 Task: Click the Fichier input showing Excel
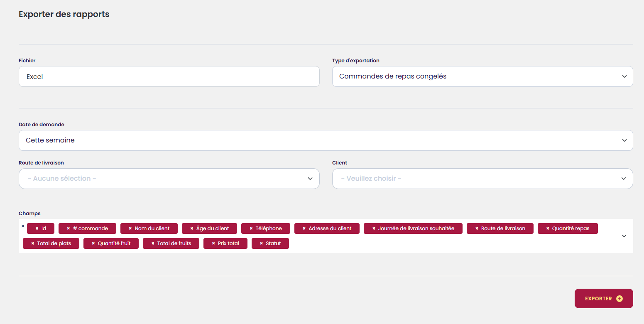pyautogui.click(x=169, y=76)
